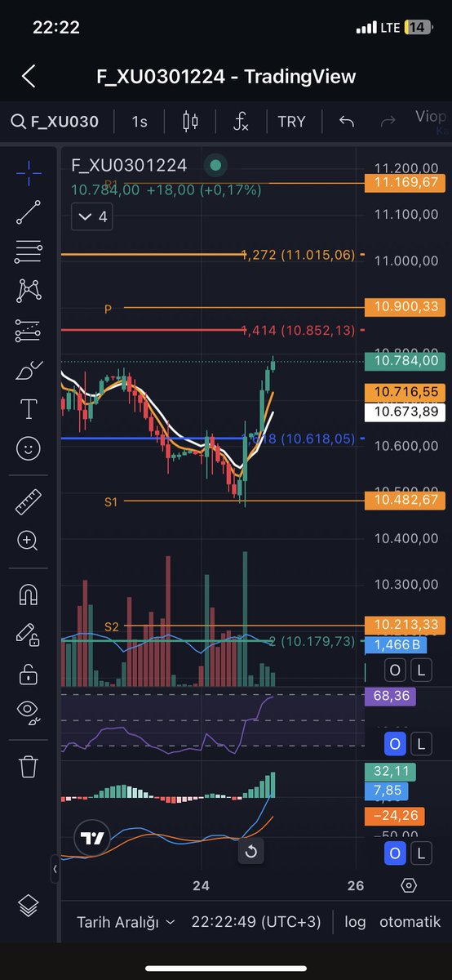This screenshot has width=452, height=980.
Task: Click the blue 7,85 MACD value label
Action: [x=388, y=791]
